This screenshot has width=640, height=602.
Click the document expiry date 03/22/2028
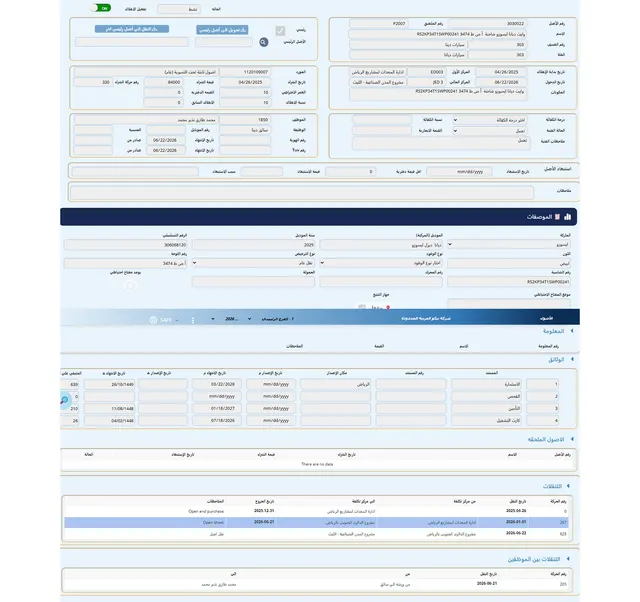(x=216, y=384)
